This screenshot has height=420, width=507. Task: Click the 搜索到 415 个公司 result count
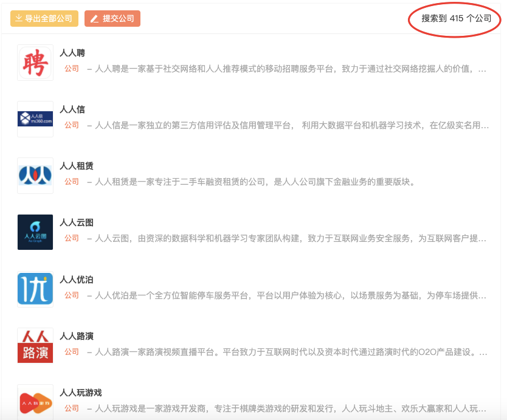tap(456, 18)
